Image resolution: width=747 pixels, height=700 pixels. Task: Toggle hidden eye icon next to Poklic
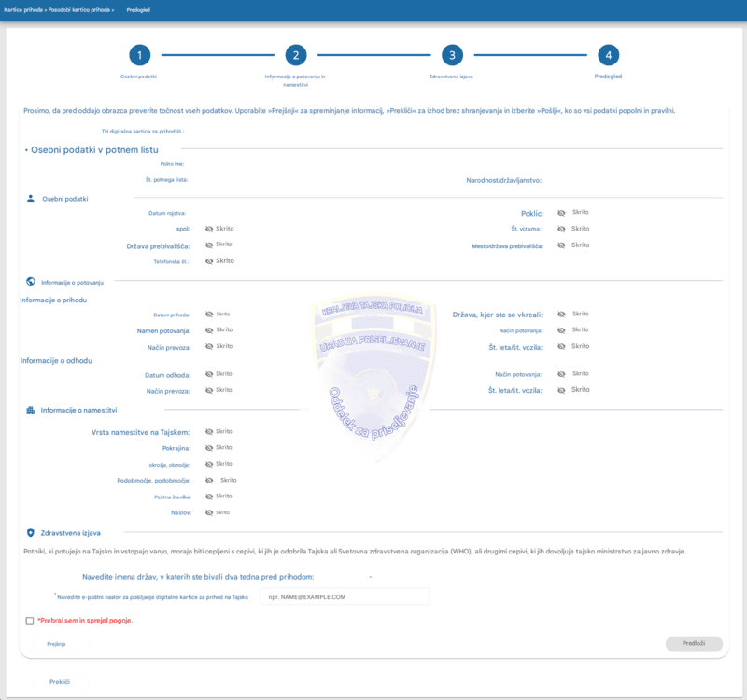tap(561, 213)
